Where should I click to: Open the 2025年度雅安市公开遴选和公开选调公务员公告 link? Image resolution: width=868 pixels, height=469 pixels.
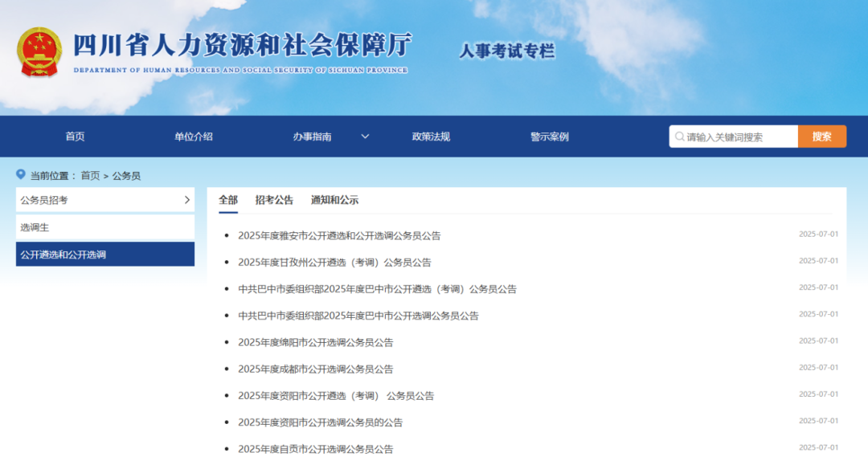[340, 235]
